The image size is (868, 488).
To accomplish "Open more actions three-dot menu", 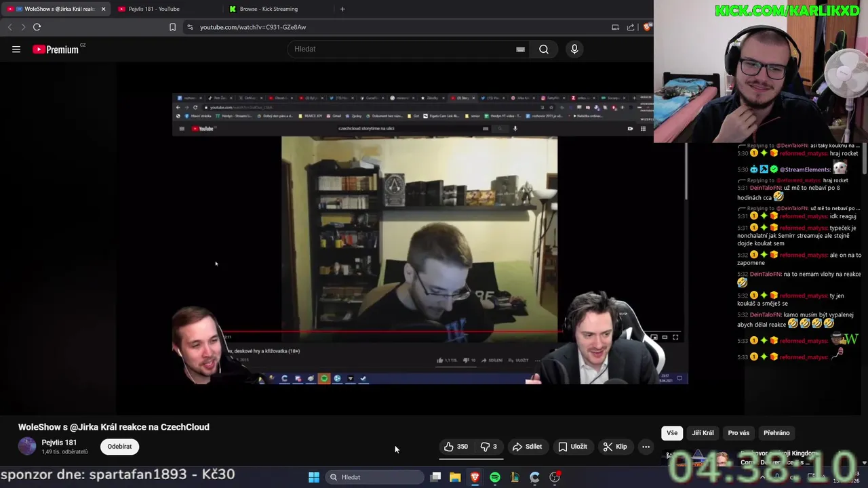I will pyautogui.click(x=646, y=447).
